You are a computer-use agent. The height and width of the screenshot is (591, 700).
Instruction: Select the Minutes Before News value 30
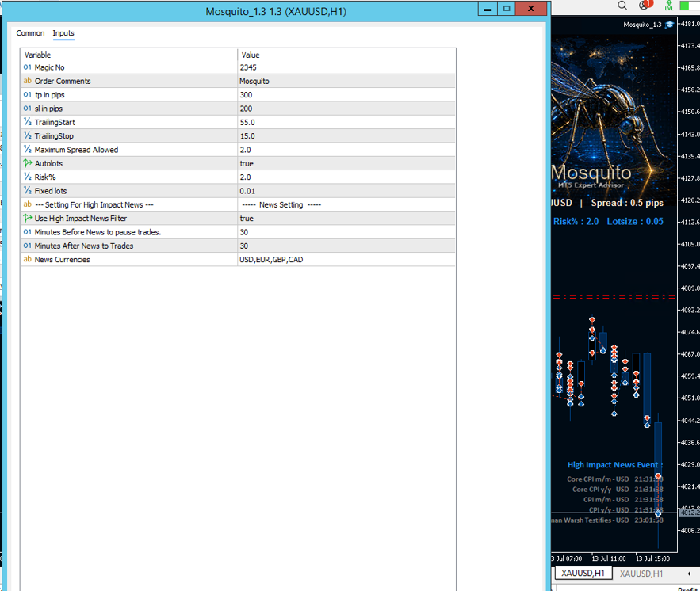346,232
